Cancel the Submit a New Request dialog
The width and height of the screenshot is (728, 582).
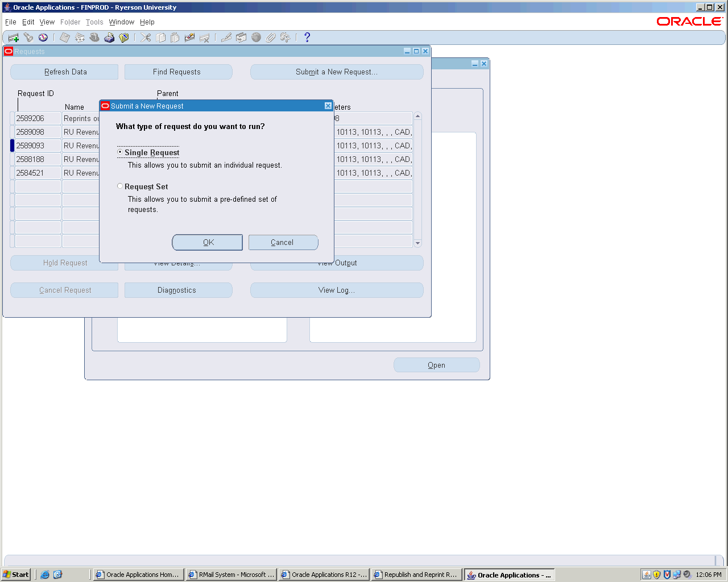283,242
